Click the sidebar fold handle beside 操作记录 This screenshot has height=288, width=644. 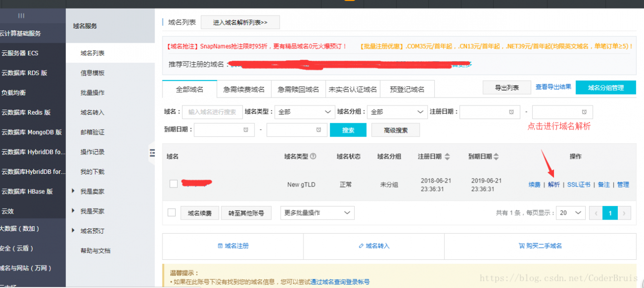[152, 153]
